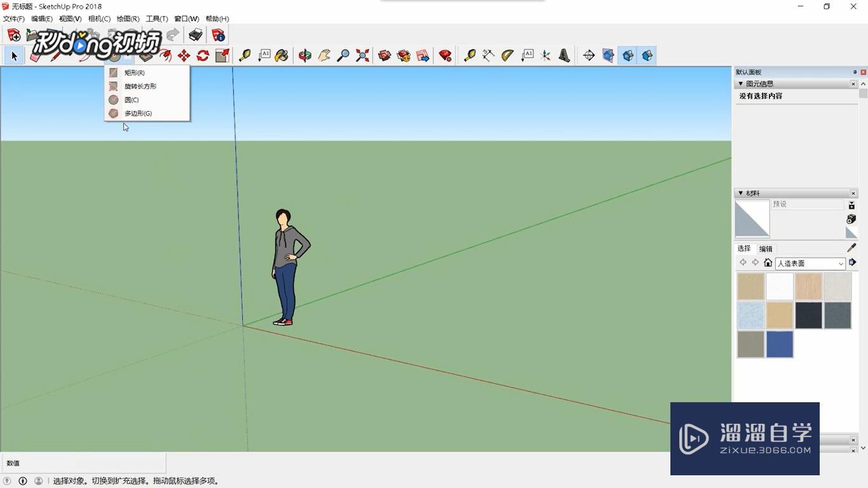Switch to materials 编辑 tab
Viewport: 868px width, 488px height.
click(x=766, y=249)
